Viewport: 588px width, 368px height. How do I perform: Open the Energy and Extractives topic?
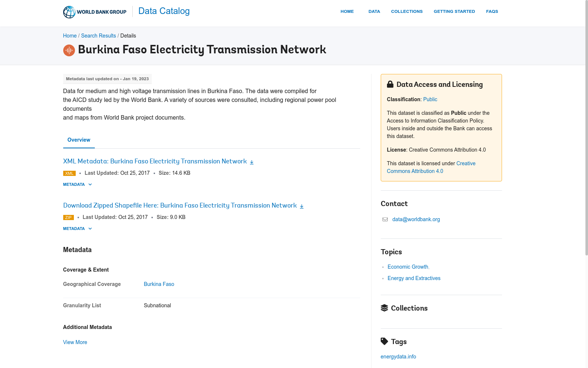(x=414, y=278)
